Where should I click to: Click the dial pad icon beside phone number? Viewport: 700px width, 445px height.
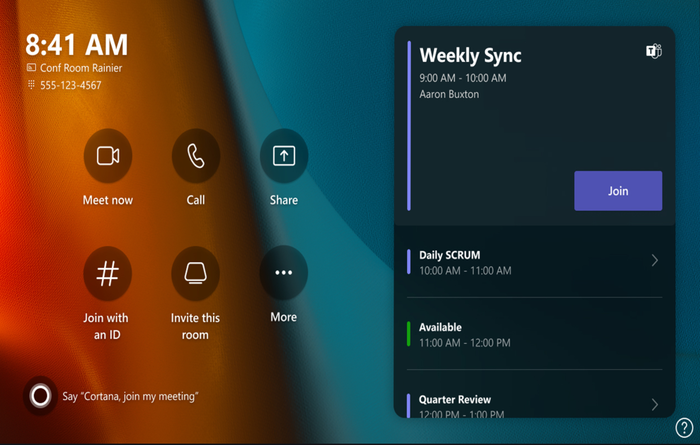[x=31, y=84]
